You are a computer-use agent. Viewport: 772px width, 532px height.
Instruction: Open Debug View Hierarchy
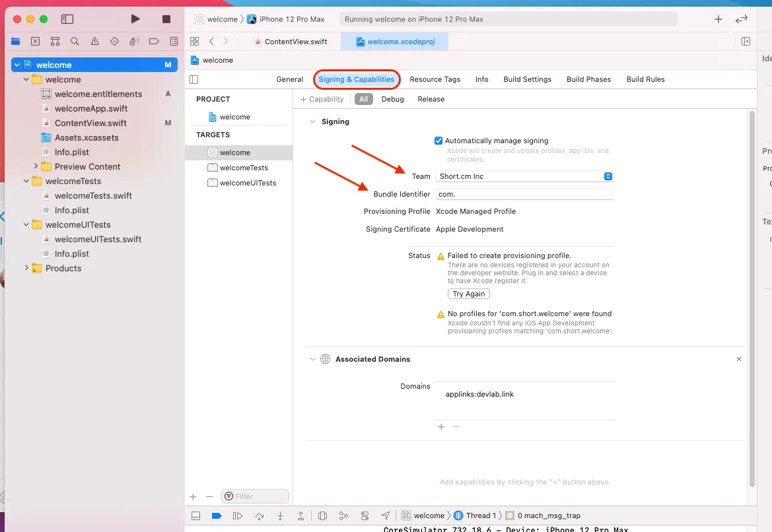(x=322, y=515)
